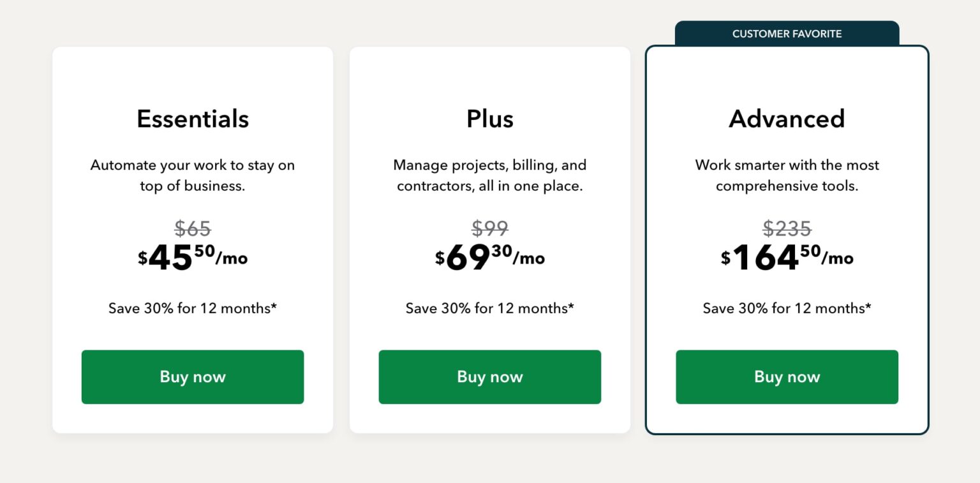Click Buy now for the Advanced plan

coord(787,376)
